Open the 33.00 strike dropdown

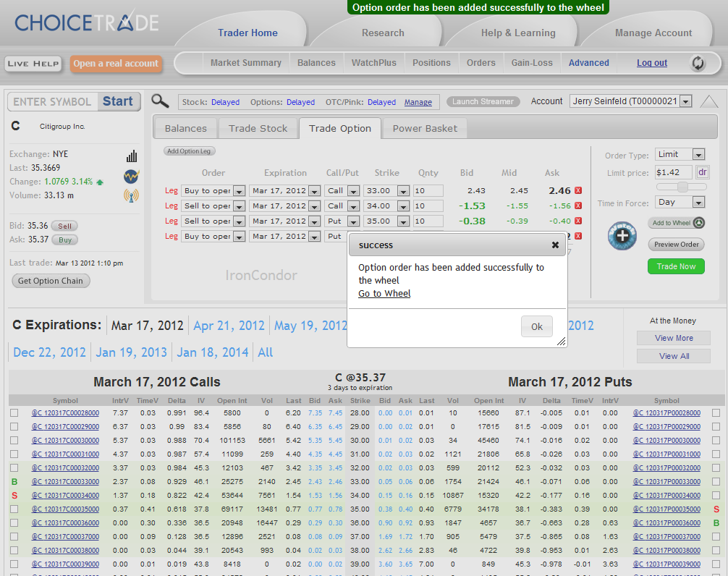[386, 191]
